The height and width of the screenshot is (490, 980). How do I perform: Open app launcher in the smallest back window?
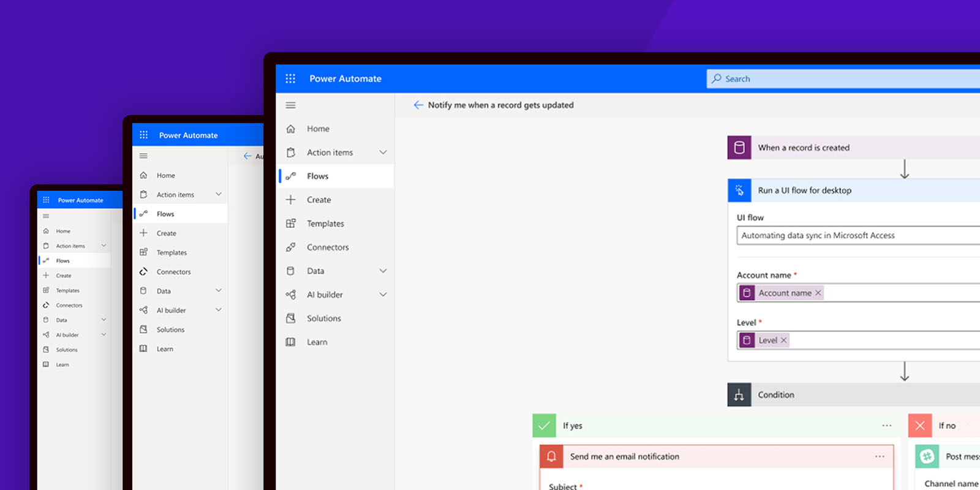point(46,200)
